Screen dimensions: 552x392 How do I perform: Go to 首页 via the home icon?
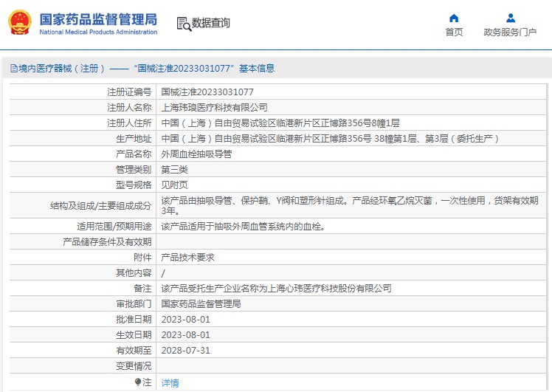point(454,18)
